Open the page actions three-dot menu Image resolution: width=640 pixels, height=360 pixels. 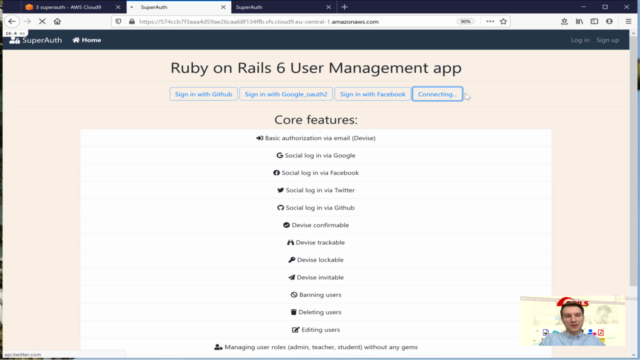point(490,21)
